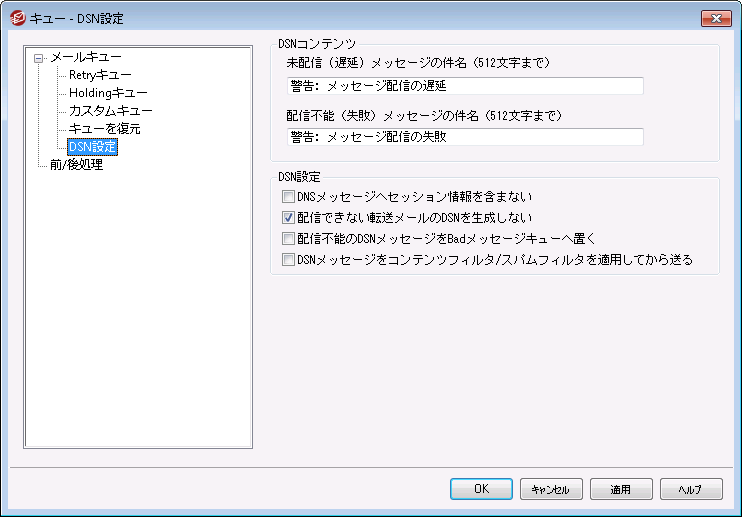
Task: Click the キャンセル button
Action: click(550, 489)
